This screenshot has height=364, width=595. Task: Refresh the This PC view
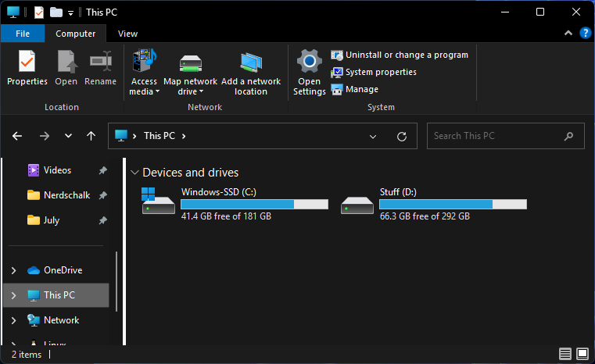(x=402, y=136)
